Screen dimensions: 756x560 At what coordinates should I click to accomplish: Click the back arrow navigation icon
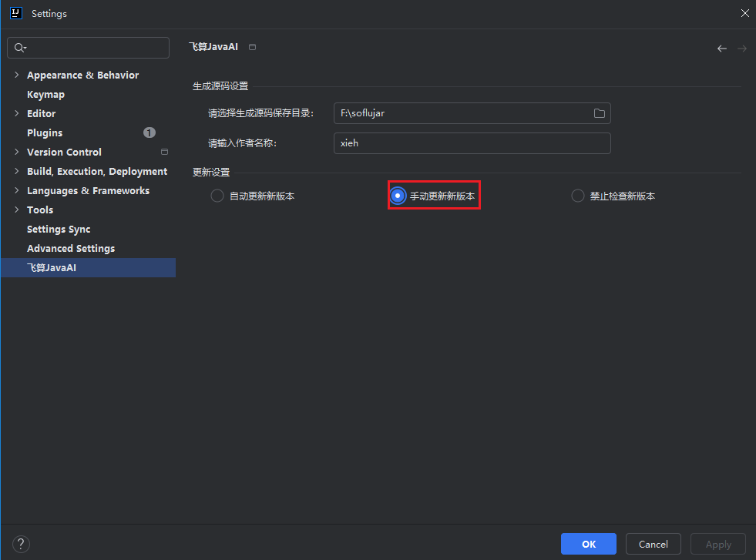click(722, 49)
